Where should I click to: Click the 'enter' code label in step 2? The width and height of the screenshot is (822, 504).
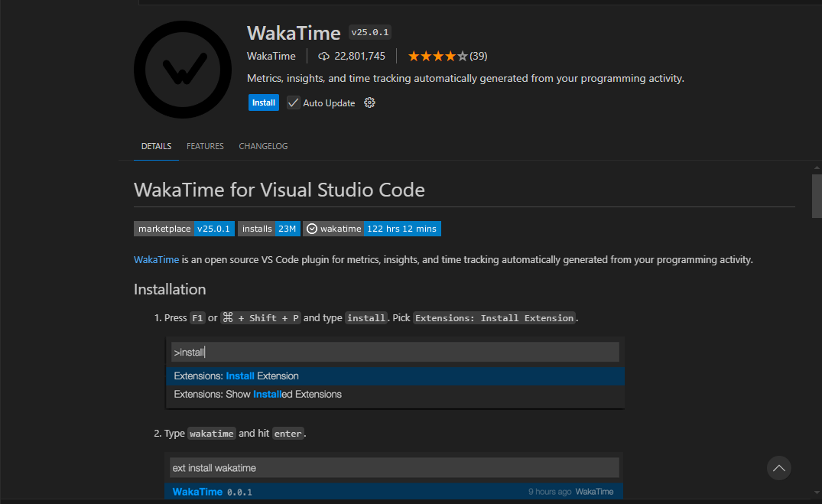pyautogui.click(x=288, y=433)
